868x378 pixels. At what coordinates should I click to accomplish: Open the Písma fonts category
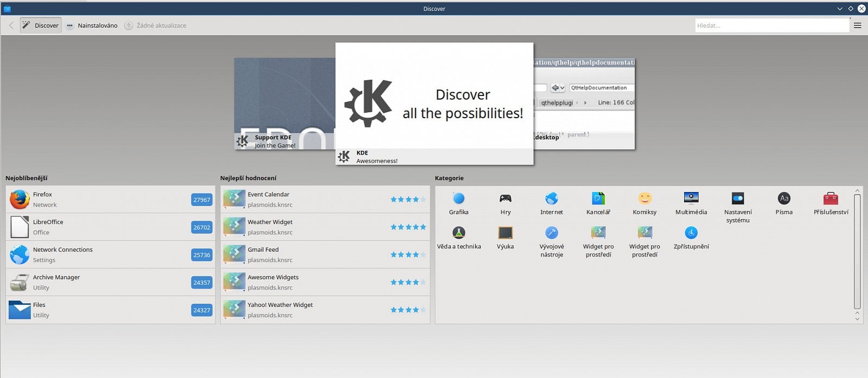pyautogui.click(x=784, y=204)
